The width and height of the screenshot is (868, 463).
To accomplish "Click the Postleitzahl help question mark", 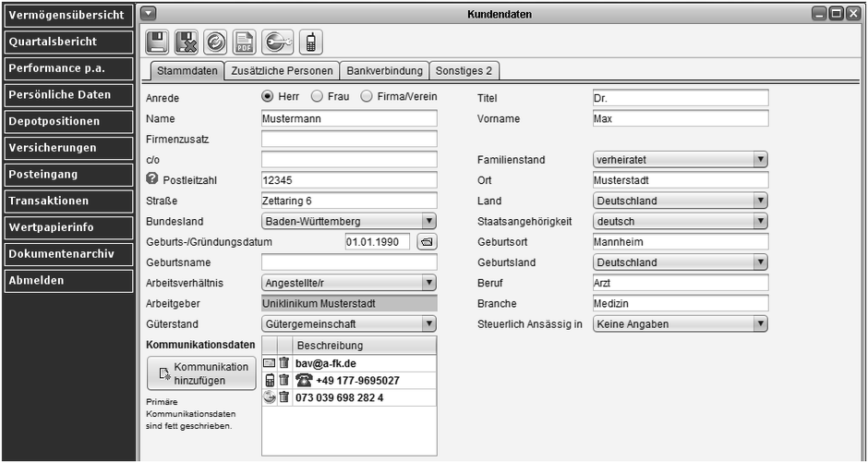I will coord(152,179).
